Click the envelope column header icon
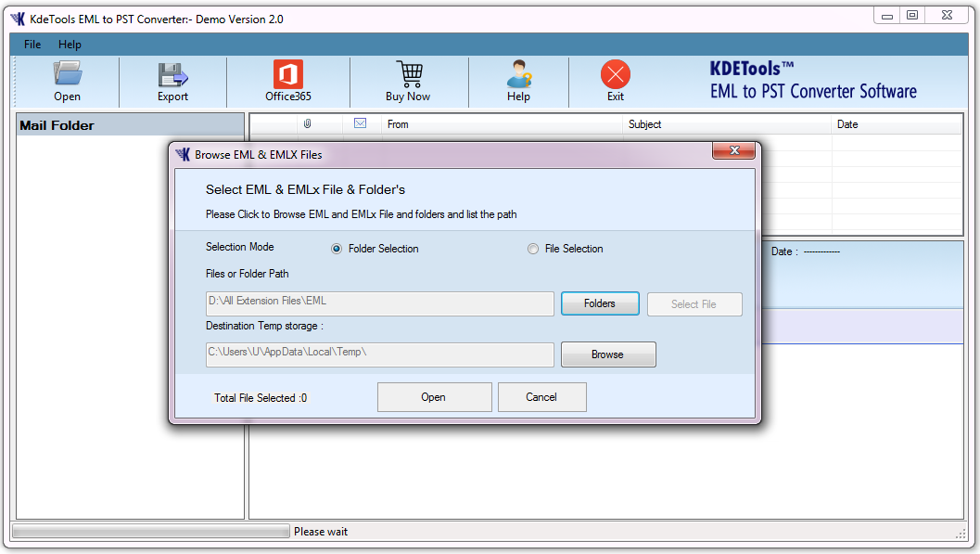Image resolution: width=980 pixels, height=554 pixels. [x=360, y=123]
